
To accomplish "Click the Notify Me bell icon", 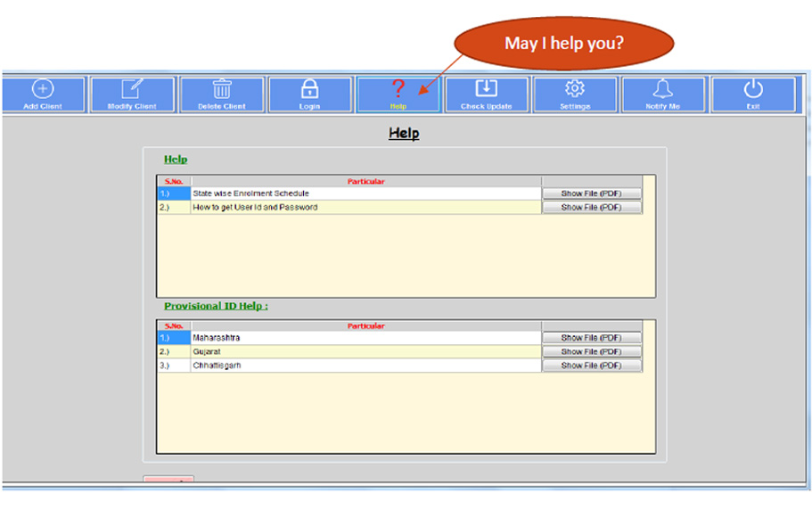I will [x=663, y=89].
